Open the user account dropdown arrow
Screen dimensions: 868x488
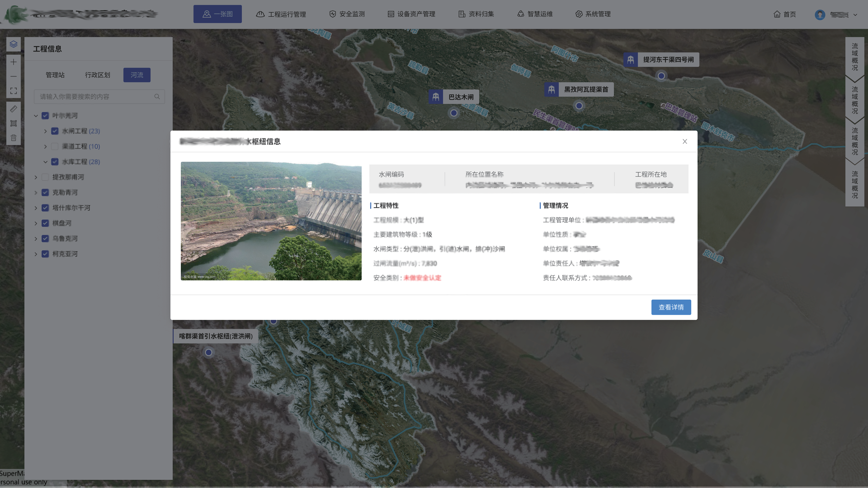855,14
